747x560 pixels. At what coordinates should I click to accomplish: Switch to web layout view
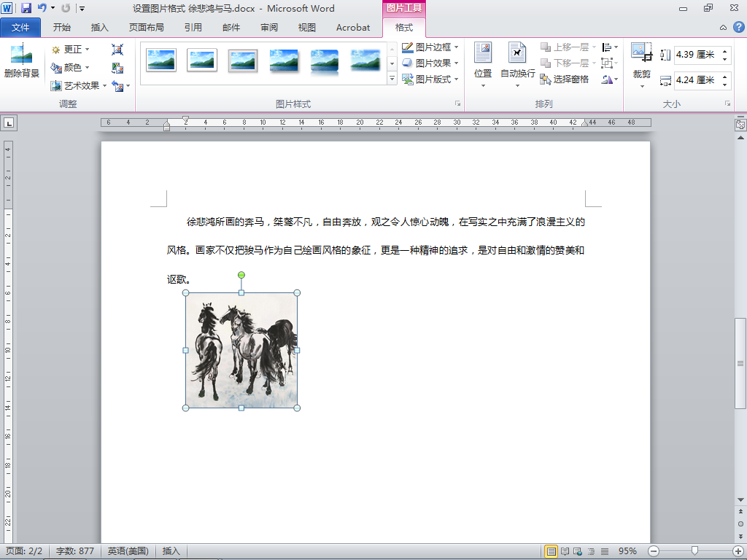(578, 551)
